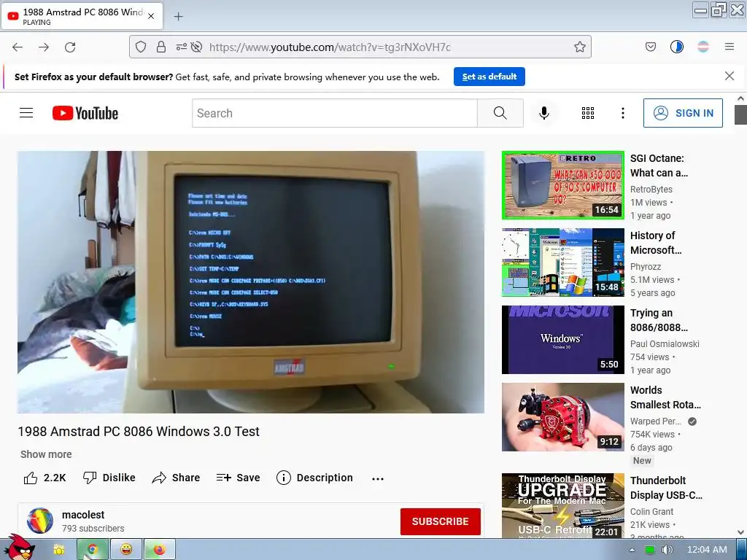The width and height of the screenshot is (747, 560).
Task: Open Thunderbolt Display upgrade video thumbnail
Action: (563, 506)
